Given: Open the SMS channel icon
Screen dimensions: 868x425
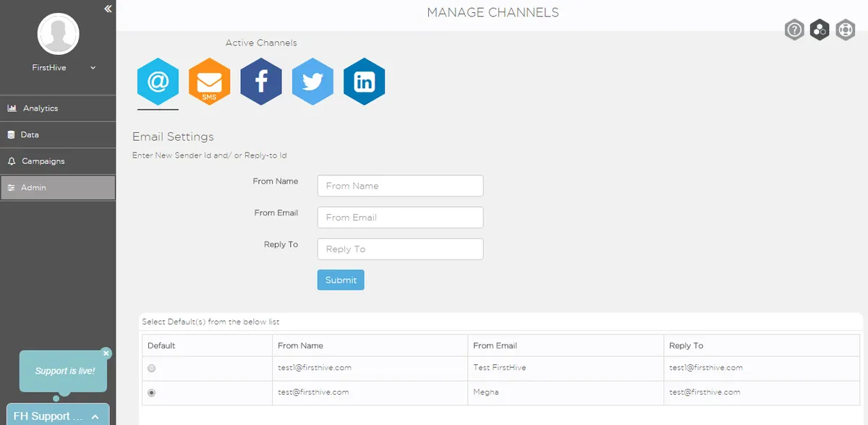Looking at the screenshot, I should click(209, 82).
